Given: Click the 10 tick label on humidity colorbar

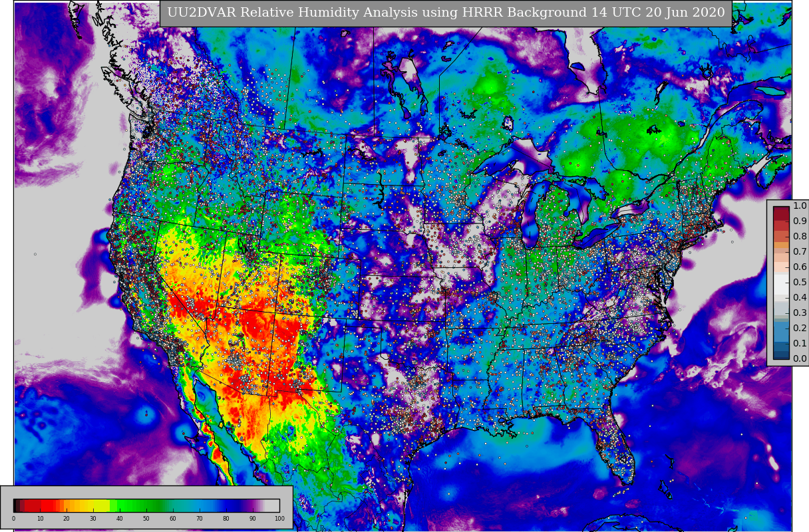Looking at the screenshot, I should pos(40,519).
